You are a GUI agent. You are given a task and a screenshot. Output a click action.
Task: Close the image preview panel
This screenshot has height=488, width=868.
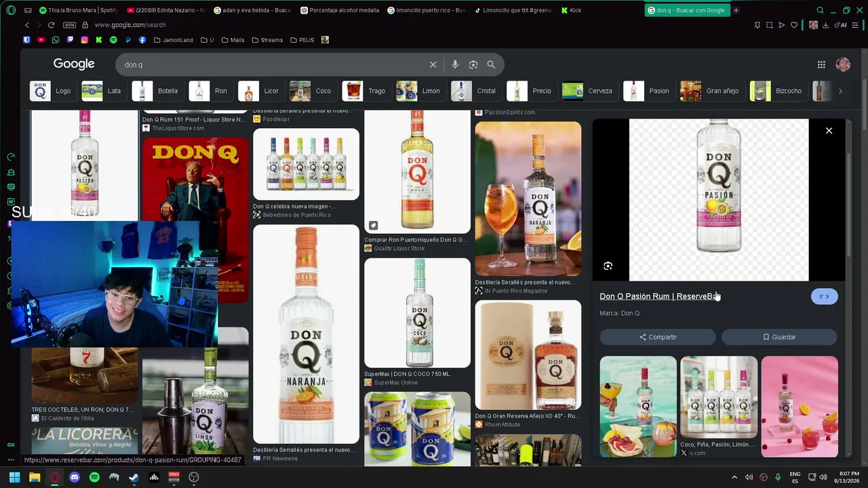point(829,130)
